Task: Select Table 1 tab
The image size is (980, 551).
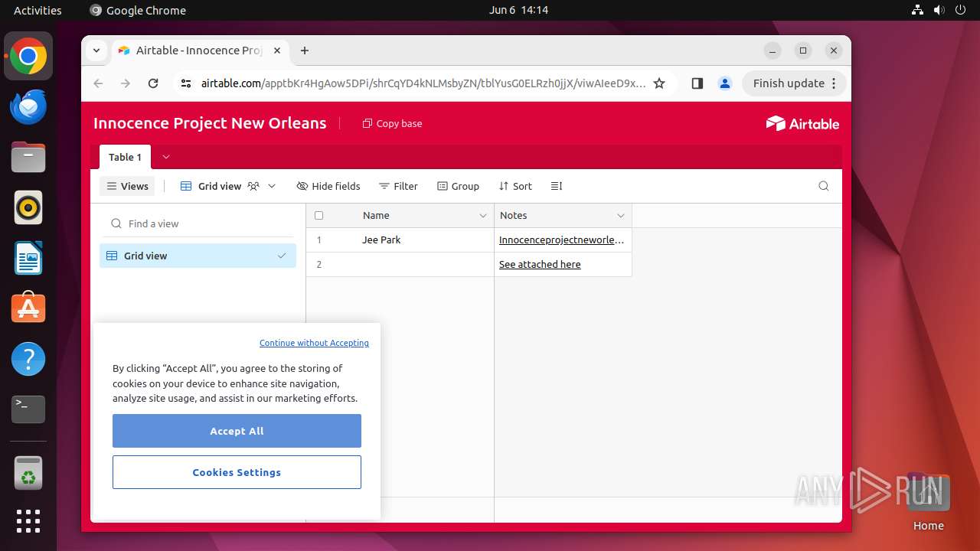Action: pyautogui.click(x=125, y=157)
